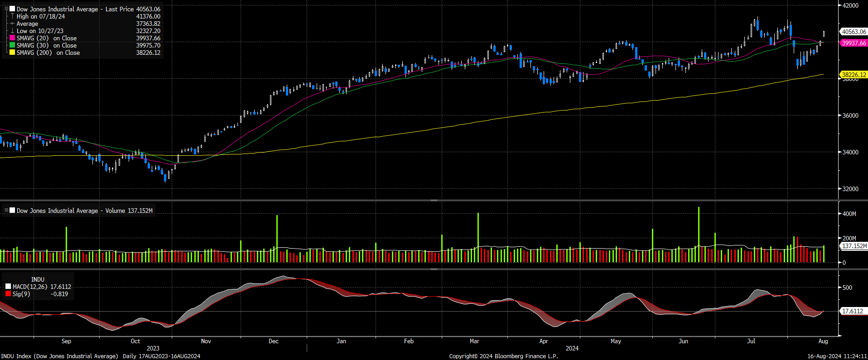Click the Low marker icon in legend
Image resolution: width=868 pixels, height=360 pixels.
(x=12, y=31)
